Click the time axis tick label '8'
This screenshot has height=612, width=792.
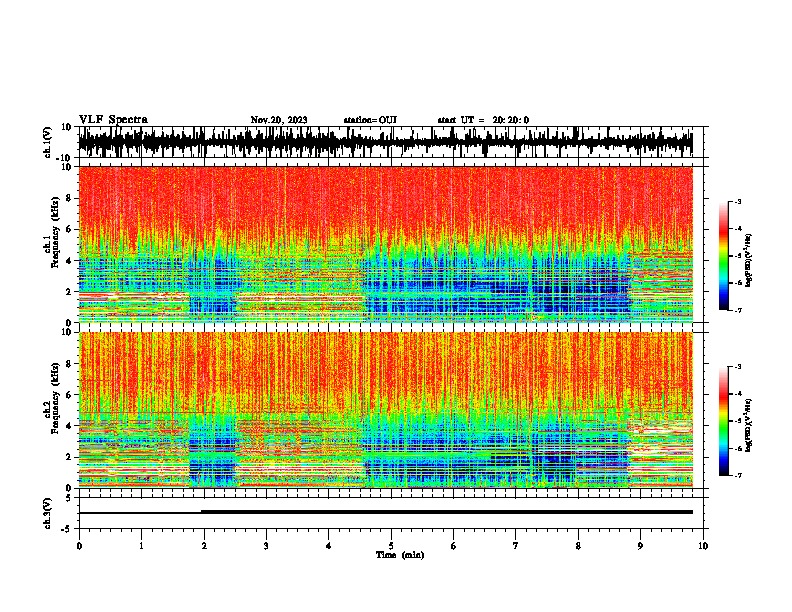tap(578, 546)
